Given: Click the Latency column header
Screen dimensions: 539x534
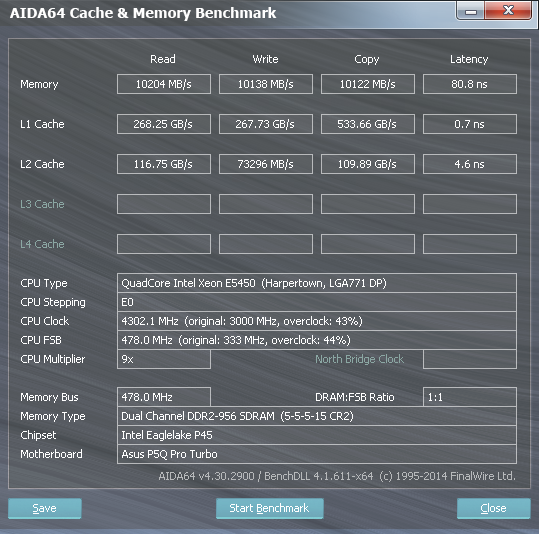Looking at the screenshot, I should pyautogui.click(x=469, y=60).
